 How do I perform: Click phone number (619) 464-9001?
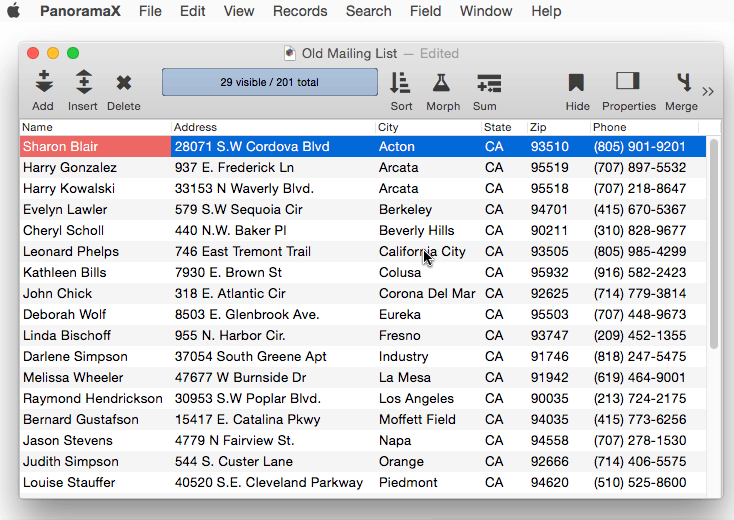[x=640, y=377]
